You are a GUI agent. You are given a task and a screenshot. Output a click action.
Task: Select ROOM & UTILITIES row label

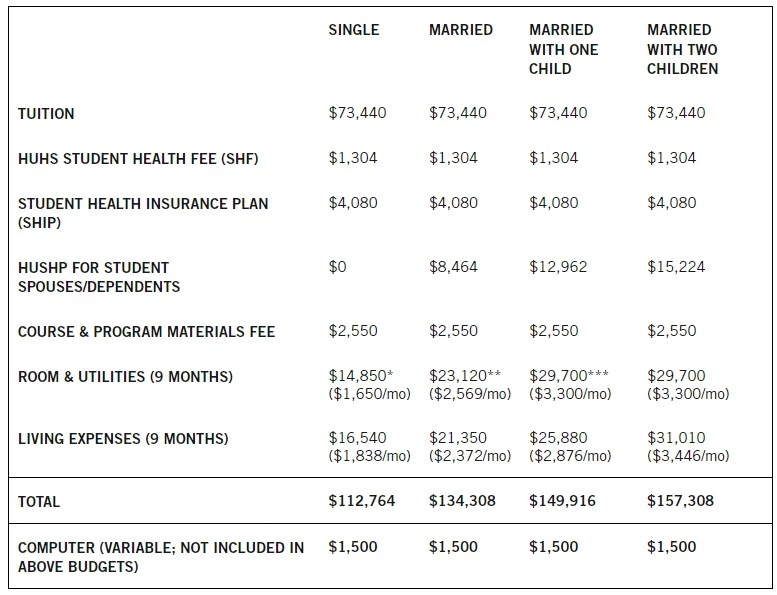125,377
